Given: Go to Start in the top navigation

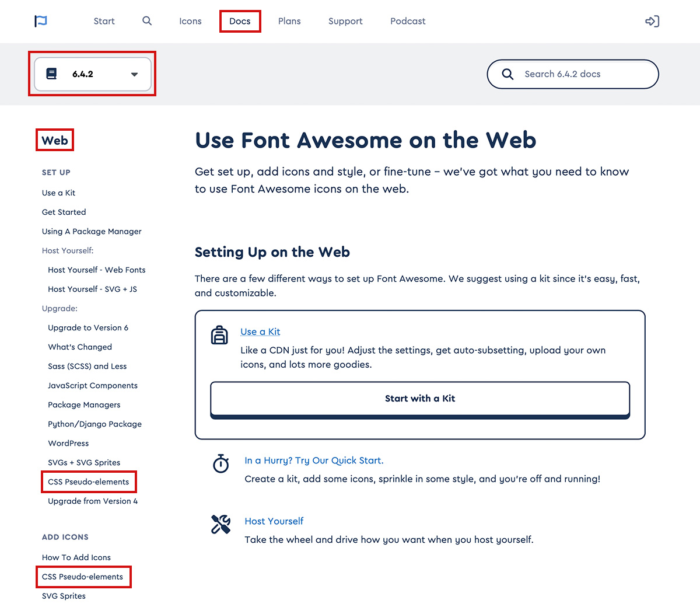Looking at the screenshot, I should pyautogui.click(x=104, y=21).
